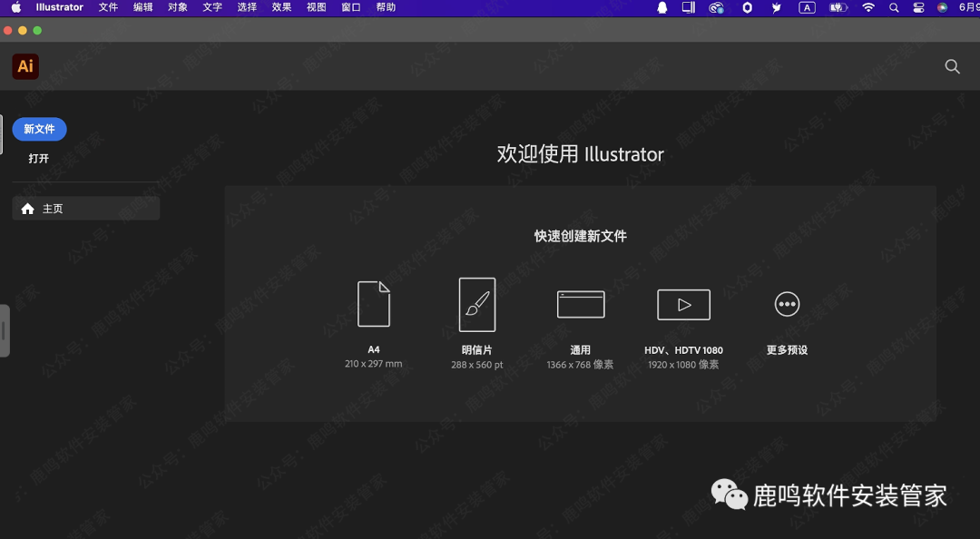Open the notification bell icon

tap(661, 7)
